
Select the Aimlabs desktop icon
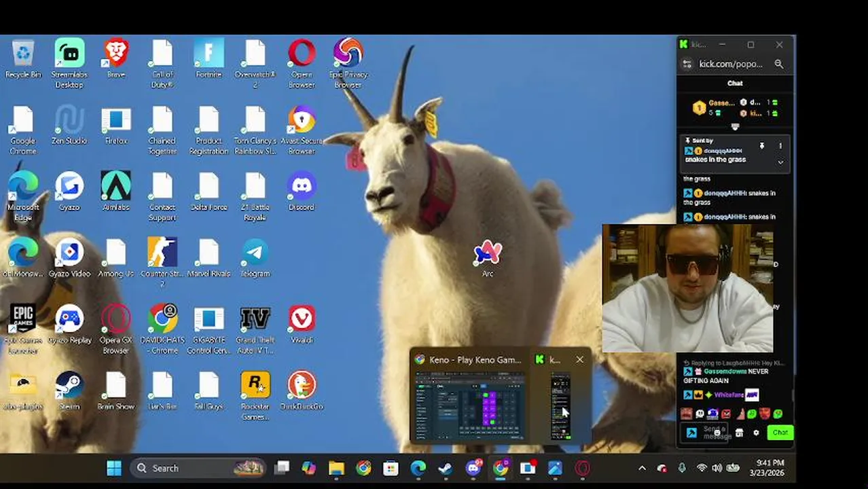click(116, 192)
